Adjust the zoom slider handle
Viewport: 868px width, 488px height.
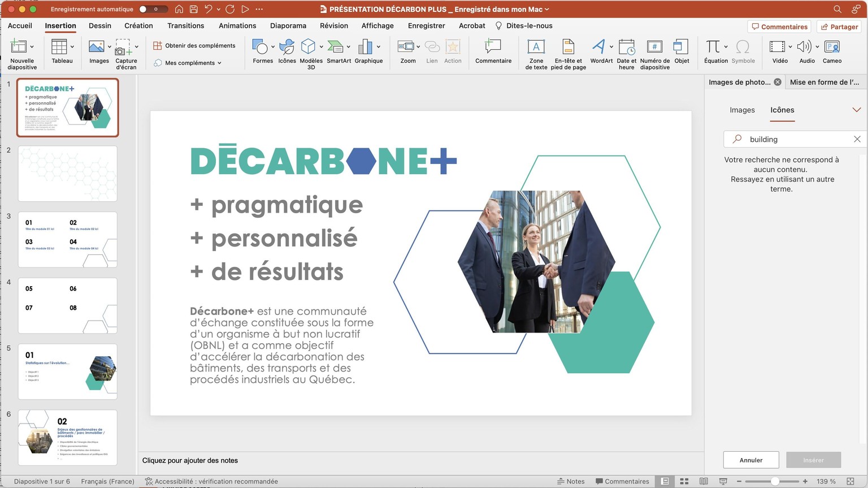point(775,481)
